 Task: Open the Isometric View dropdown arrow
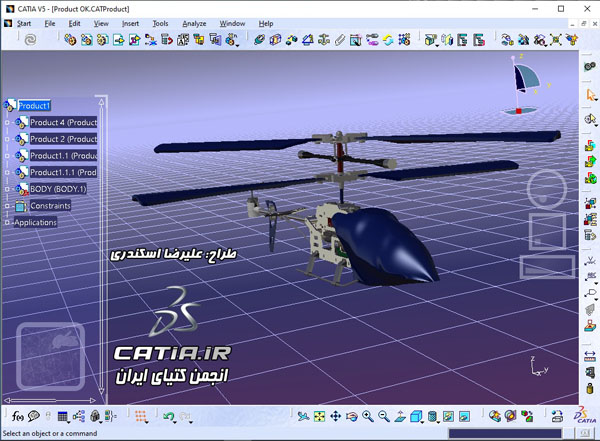pos(422,422)
